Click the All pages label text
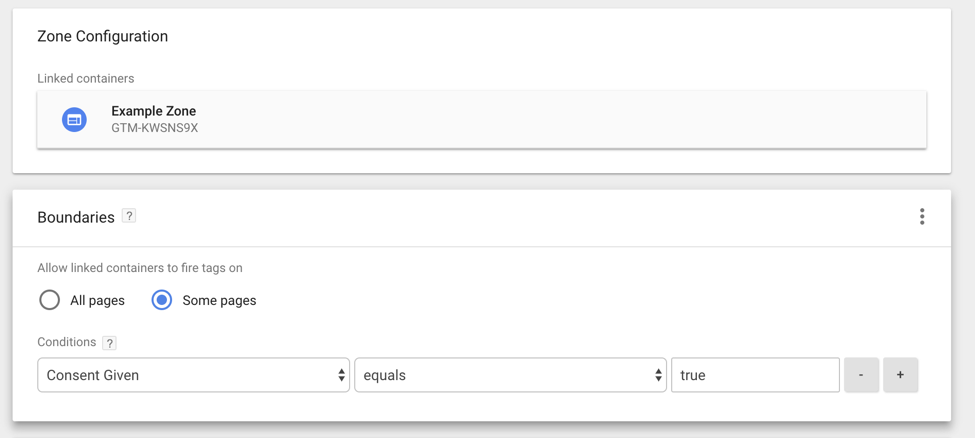Image resolution: width=975 pixels, height=438 pixels. tap(98, 301)
